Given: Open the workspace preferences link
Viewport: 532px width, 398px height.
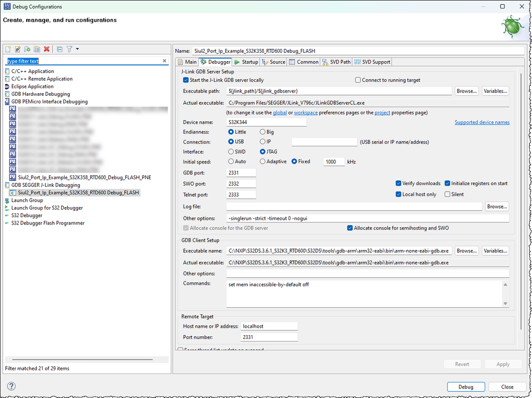Looking at the screenshot, I should pyautogui.click(x=306, y=113).
